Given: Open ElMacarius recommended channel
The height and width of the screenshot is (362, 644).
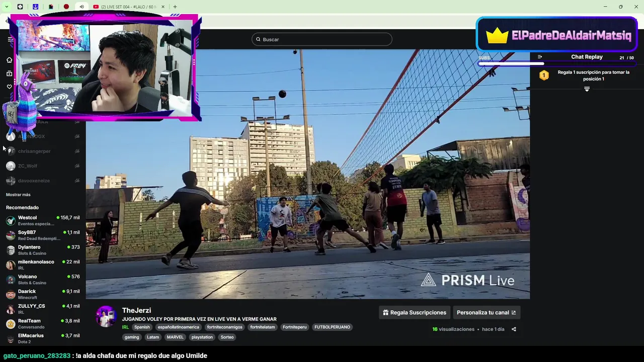Looking at the screenshot, I should [43, 338].
